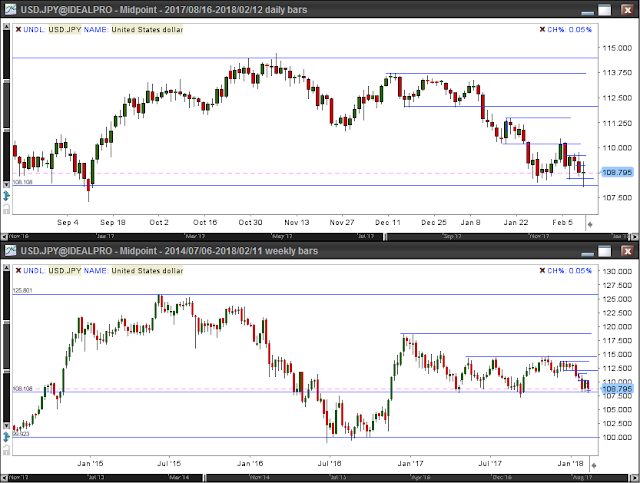
Task: Click the Oct 30 date label on daily axis
Action: tap(250, 222)
